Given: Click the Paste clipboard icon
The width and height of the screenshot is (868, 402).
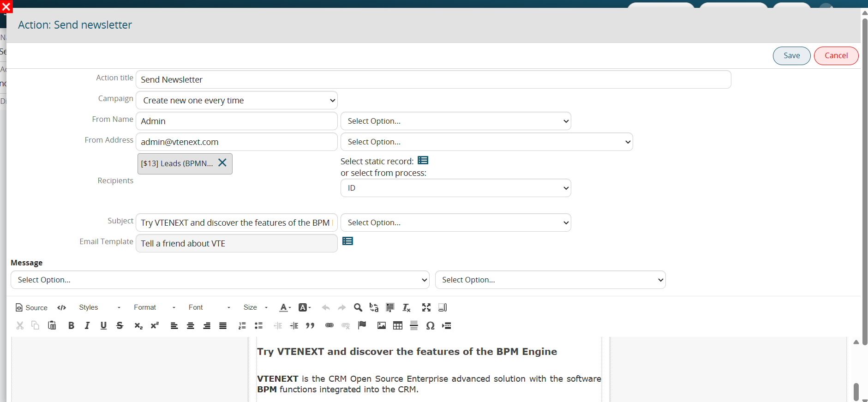Looking at the screenshot, I should point(52,325).
